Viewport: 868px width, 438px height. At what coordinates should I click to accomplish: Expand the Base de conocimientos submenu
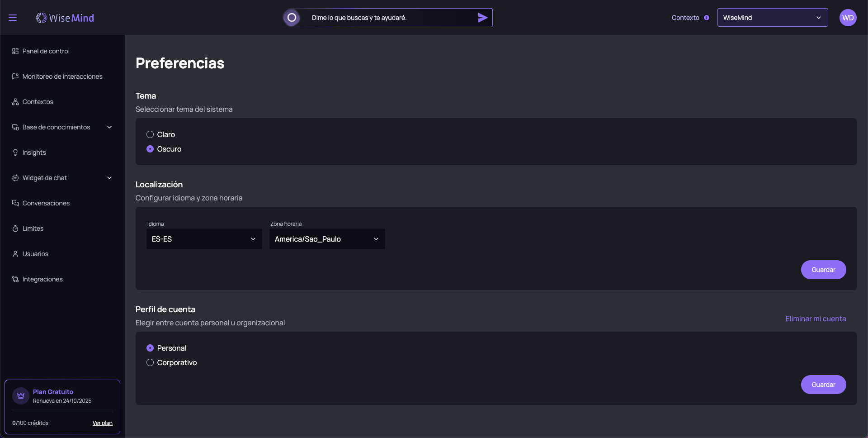(x=109, y=127)
